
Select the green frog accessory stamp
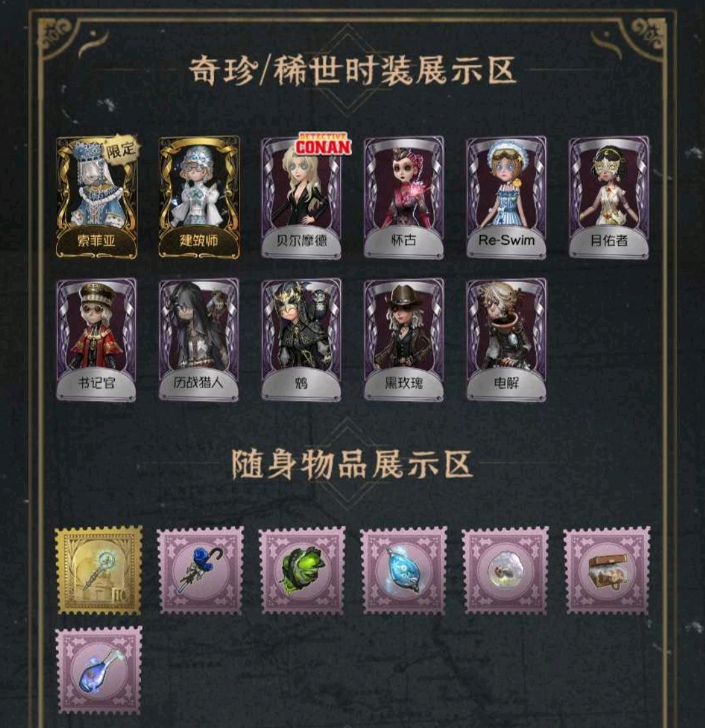click(x=302, y=570)
